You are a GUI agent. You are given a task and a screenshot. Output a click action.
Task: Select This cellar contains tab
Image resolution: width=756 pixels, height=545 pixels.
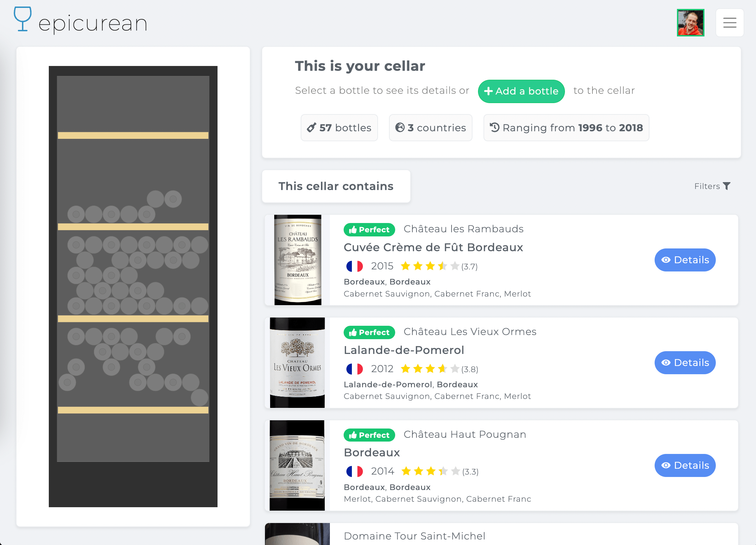tap(336, 186)
